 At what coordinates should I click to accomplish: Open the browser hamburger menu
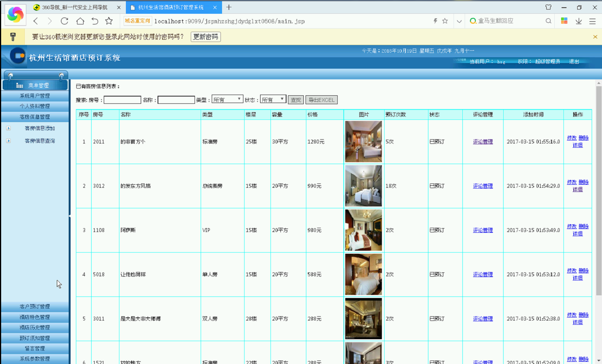[592, 21]
